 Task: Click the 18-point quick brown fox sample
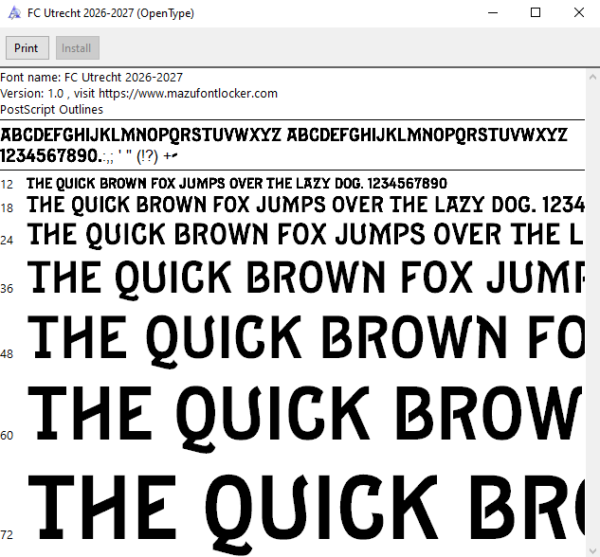[306, 205]
